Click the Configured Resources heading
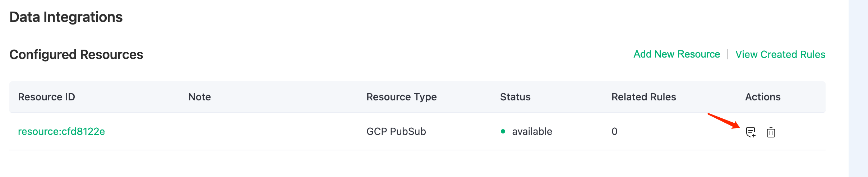Viewport: 868px width, 177px height. point(76,55)
